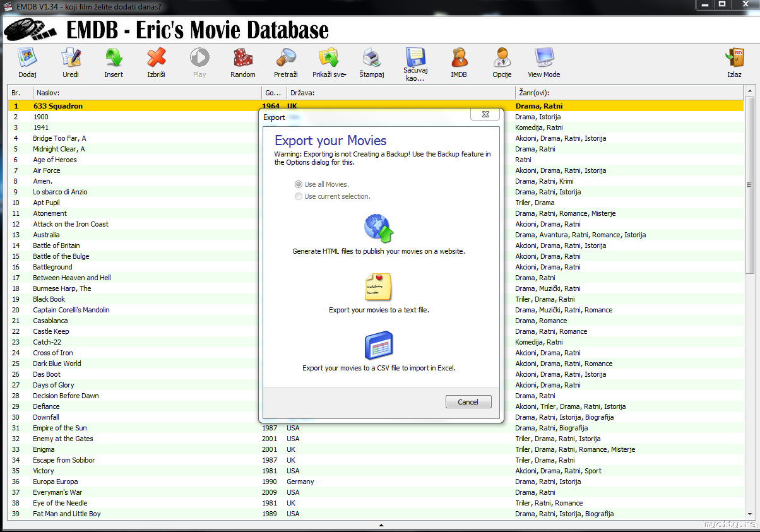The height and width of the screenshot is (532, 760).
Task: Pick a Random movie dice icon
Action: [x=242, y=59]
